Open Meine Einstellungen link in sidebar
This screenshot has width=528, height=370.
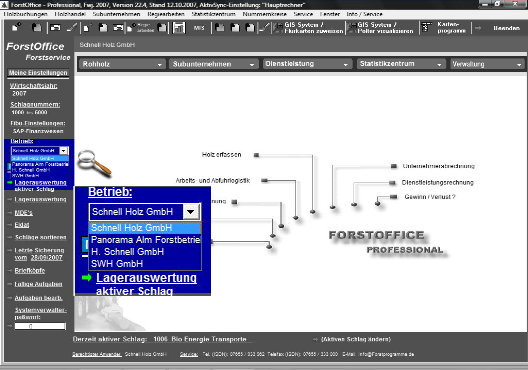click(x=38, y=73)
